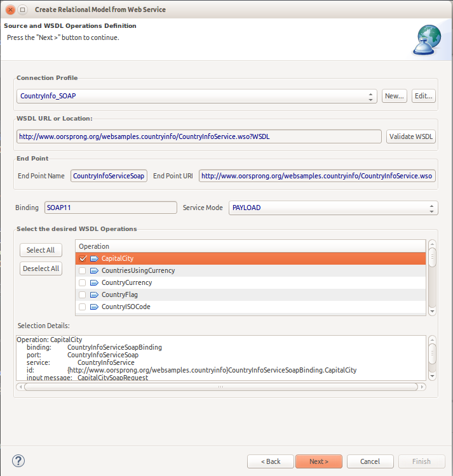453x476 pixels.
Task: Click the operations list scroll down arrow
Action: coord(432,311)
